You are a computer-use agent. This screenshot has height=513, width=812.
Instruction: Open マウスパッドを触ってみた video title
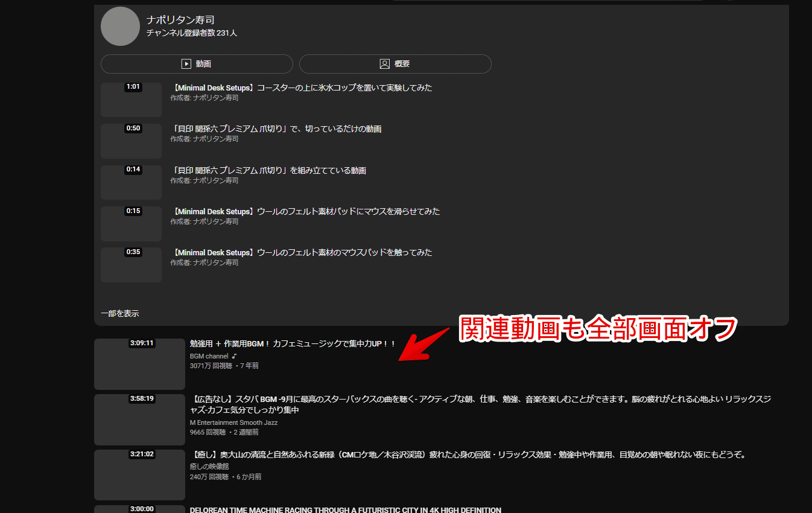point(302,252)
